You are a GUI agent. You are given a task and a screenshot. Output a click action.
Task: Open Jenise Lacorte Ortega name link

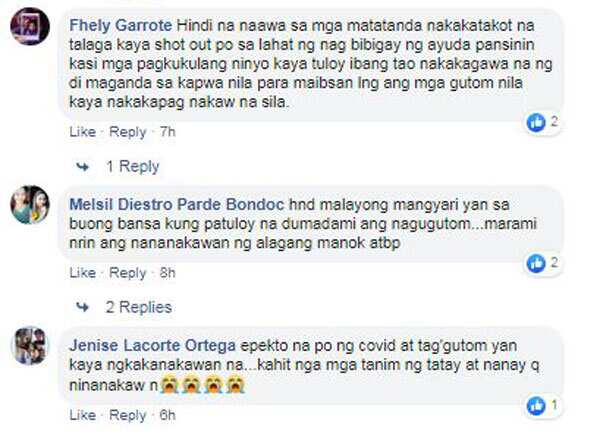(152, 346)
